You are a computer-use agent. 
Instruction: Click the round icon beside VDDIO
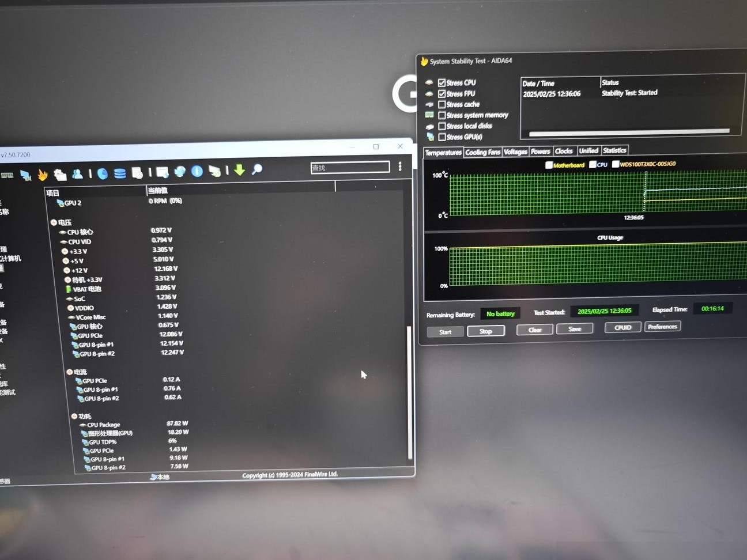point(70,308)
